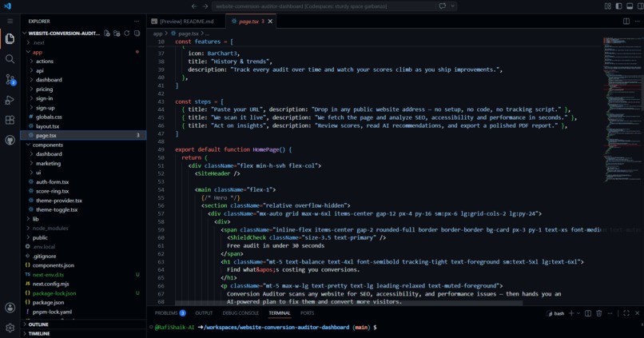Image resolution: width=644 pixels, height=338 pixels.
Task: Open the GitHub view in activity bar
Action: coord(10,141)
